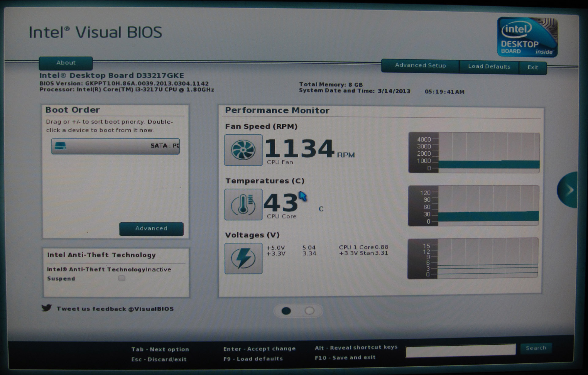The width and height of the screenshot is (588, 375).
Task: Click Intel Desktop Board D33217GKE title
Action: tap(112, 75)
